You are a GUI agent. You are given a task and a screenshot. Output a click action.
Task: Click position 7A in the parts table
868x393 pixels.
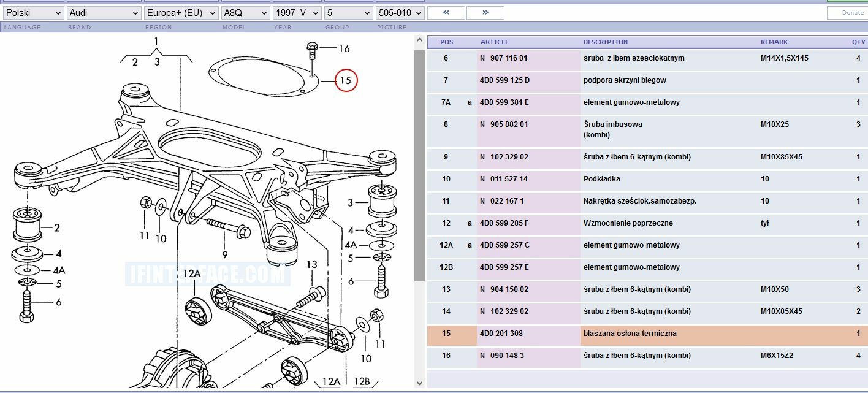[x=446, y=102]
